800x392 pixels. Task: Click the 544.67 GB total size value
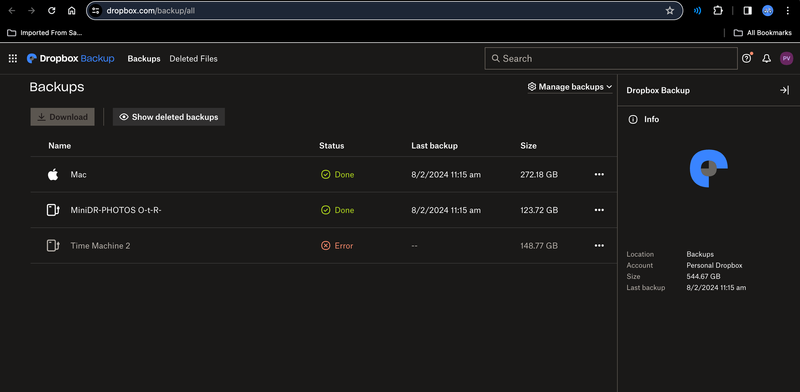[x=704, y=277]
